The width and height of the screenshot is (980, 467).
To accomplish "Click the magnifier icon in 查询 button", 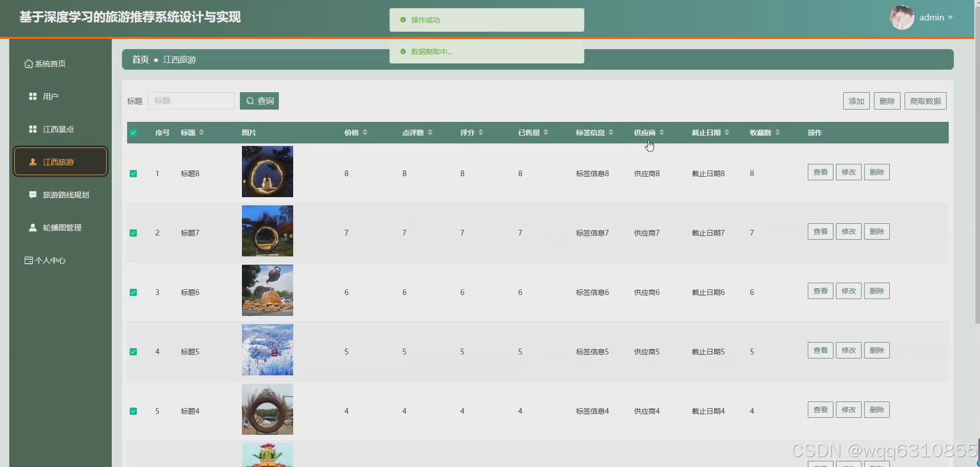I will [250, 101].
